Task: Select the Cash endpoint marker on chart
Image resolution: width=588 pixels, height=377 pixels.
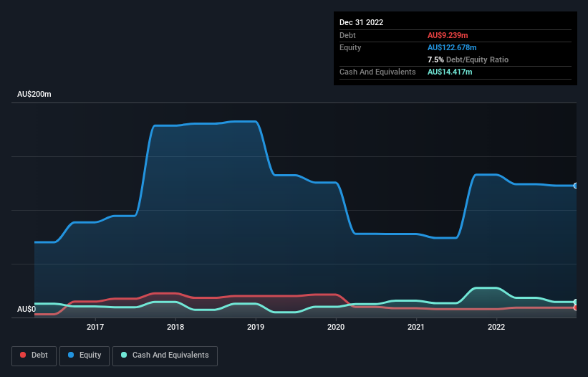Action: pos(576,302)
